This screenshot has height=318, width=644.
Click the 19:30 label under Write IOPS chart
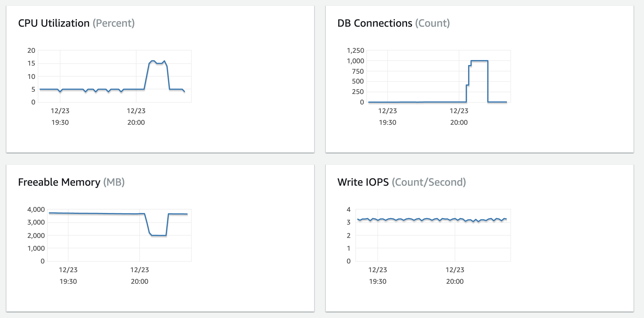click(378, 281)
